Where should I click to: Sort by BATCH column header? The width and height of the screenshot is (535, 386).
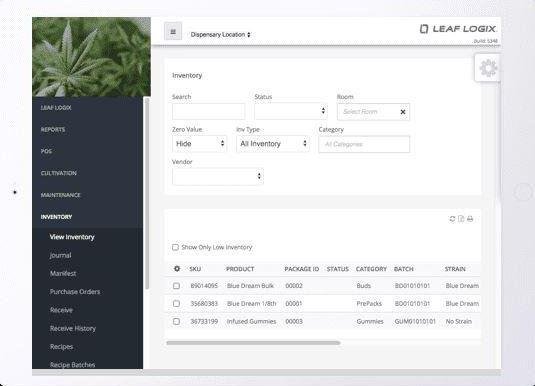(x=404, y=269)
